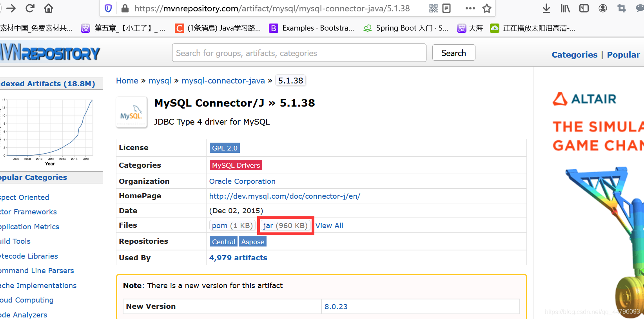Open Examples Bootstrap bookmark
Viewport: 644px width, 319px height.
tap(312, 28)
